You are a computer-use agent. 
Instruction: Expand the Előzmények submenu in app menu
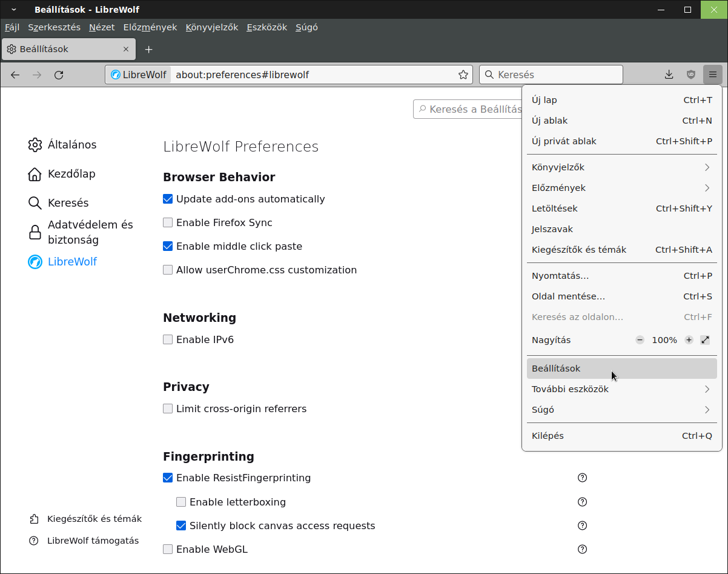pos(622,188)
